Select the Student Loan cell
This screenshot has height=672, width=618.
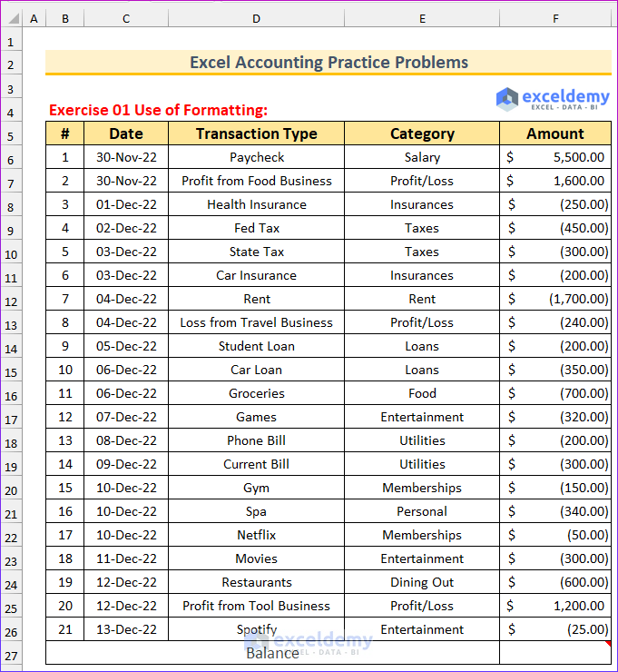pyautogui.click(x=256, y=346)
